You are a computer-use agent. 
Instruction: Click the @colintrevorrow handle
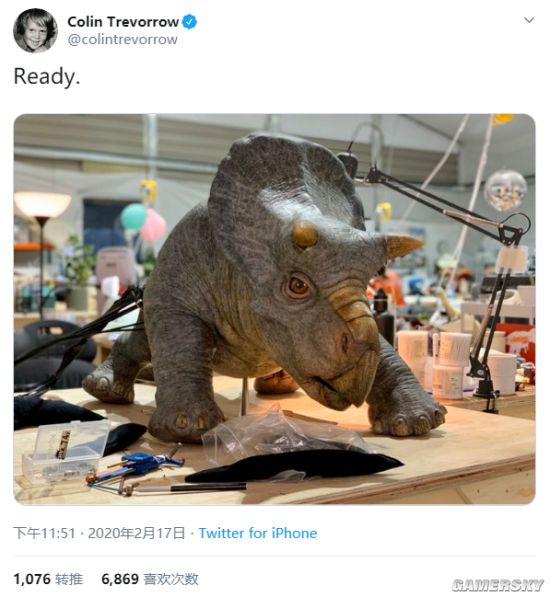122,39
